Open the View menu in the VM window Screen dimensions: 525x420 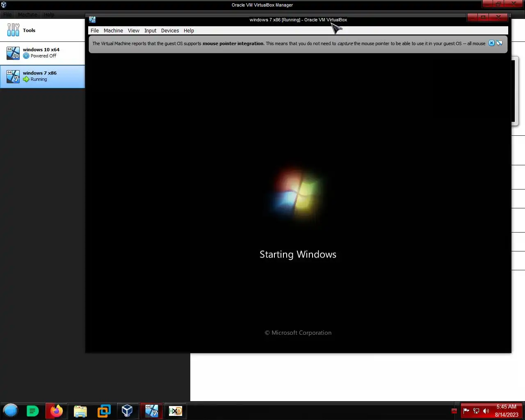coord(134,31)
